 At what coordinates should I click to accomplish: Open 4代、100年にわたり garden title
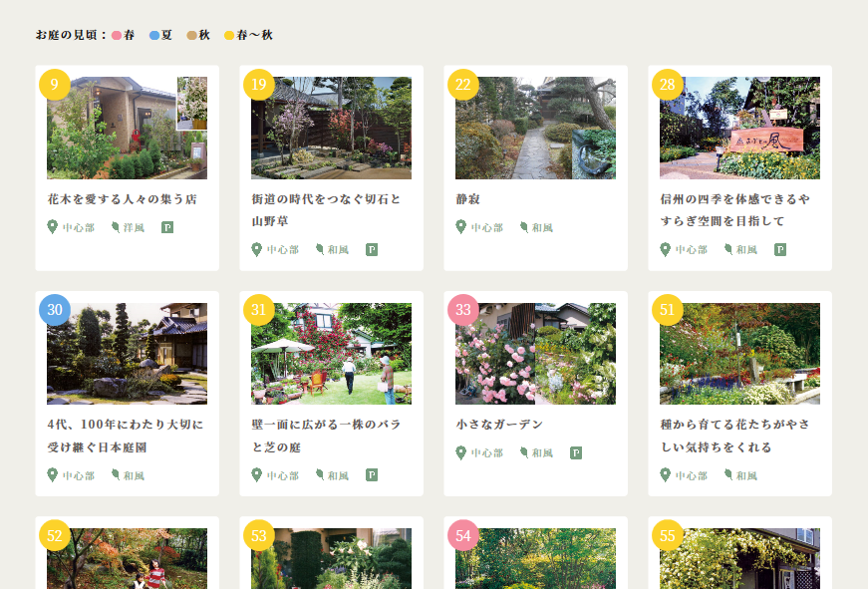point(126,436)
